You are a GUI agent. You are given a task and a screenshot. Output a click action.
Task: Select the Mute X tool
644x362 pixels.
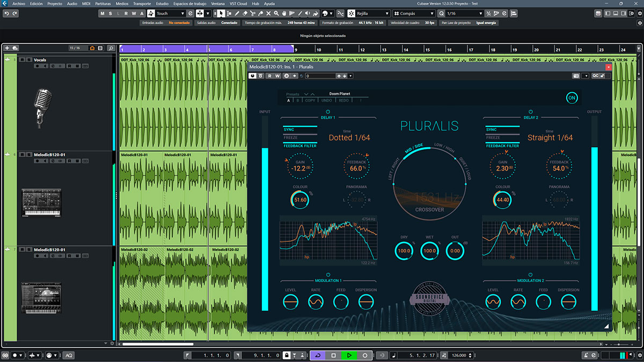point(268,13)
